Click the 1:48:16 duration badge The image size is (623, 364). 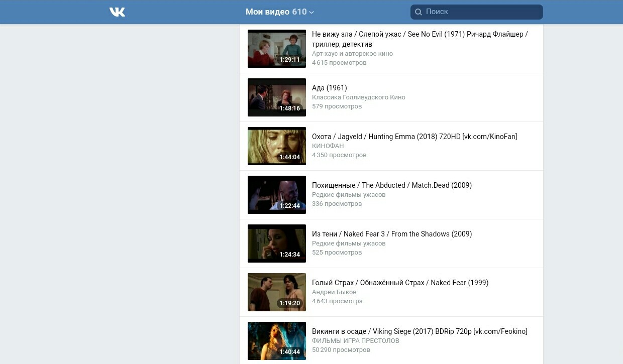[290, 108]
